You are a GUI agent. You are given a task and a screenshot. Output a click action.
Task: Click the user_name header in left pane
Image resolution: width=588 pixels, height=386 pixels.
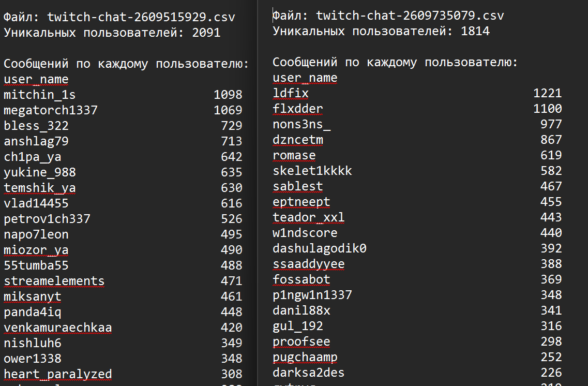coord(36,79)
